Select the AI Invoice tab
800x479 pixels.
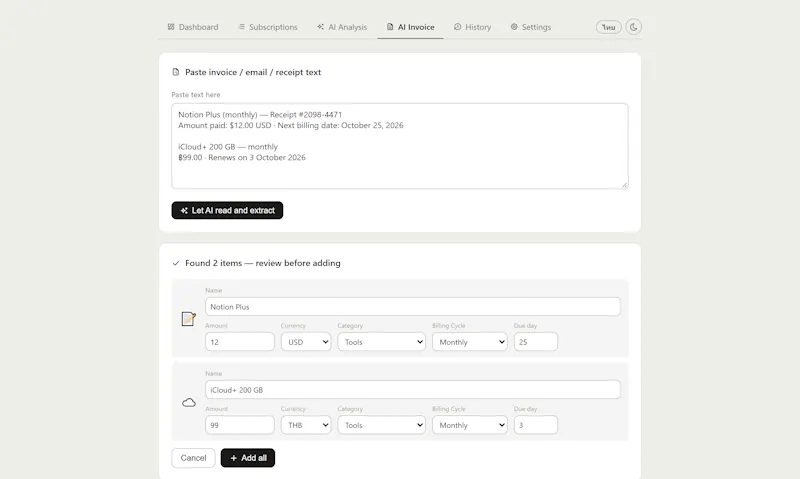[x=410, y=27]
